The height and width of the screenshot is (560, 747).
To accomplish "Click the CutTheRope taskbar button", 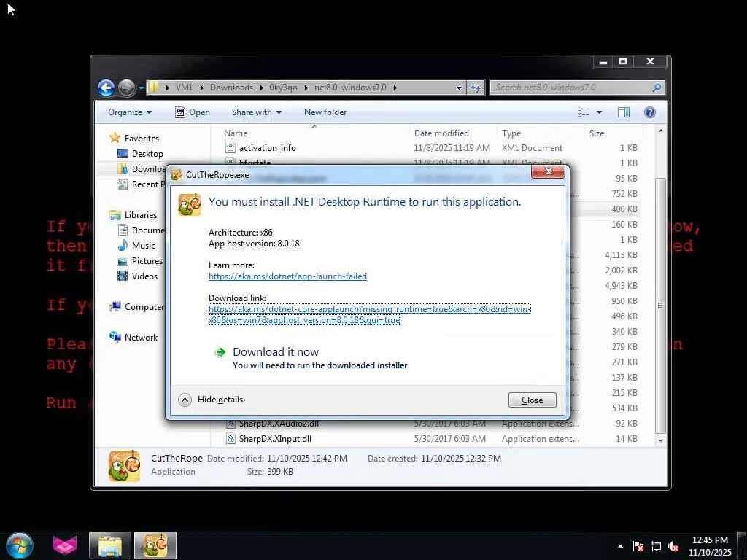I will pos(155,545).
